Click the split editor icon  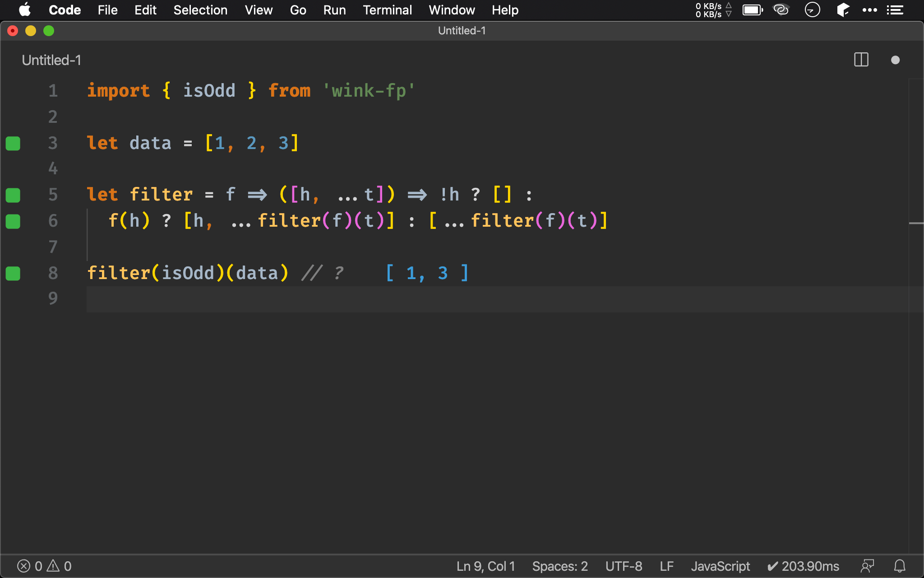click(x=861, y=61)
